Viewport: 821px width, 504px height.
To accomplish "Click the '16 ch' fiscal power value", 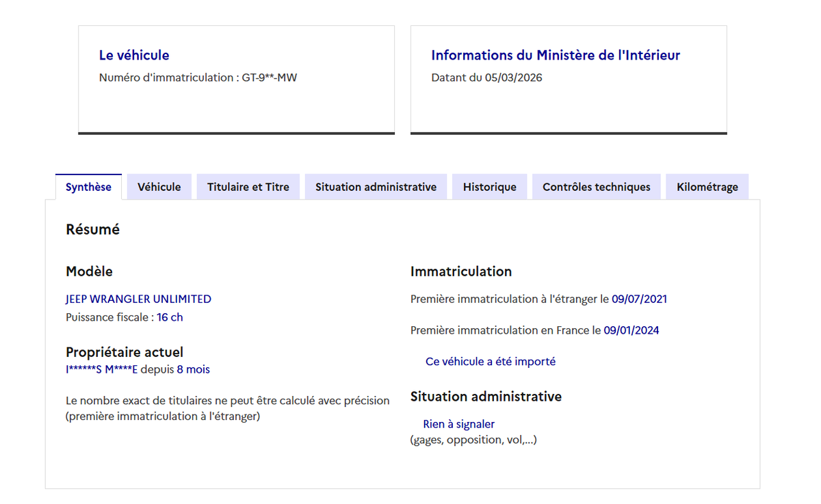I will point(170,317).
